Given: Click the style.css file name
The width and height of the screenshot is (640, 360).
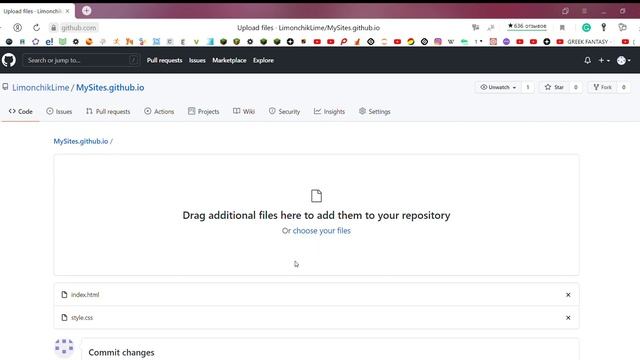Looking at the screenshot, I should (x=82, y=318).
